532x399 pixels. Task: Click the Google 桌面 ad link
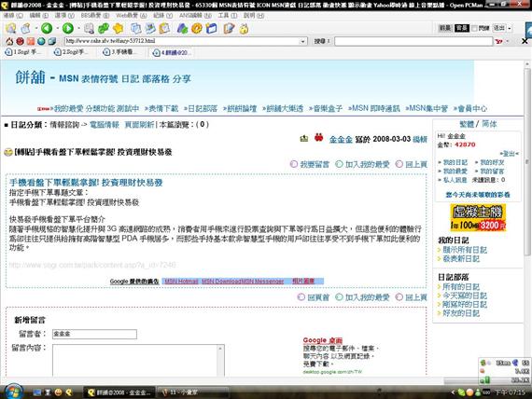pos(322,340)
